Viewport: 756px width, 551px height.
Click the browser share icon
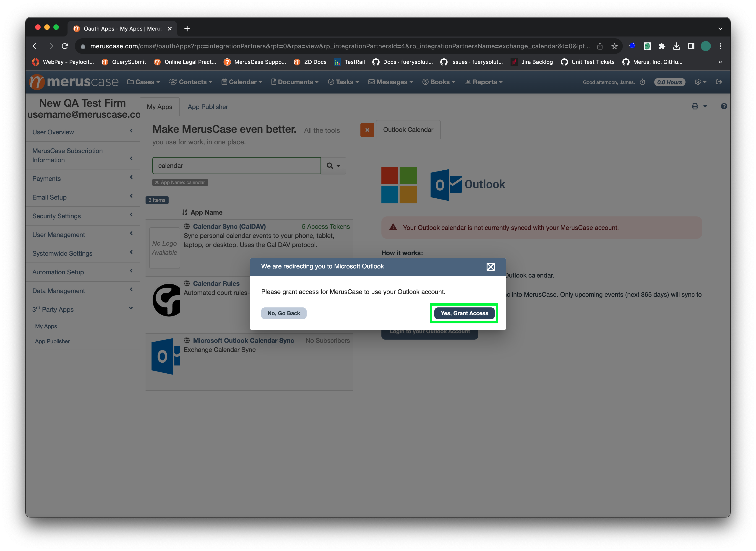click(x=600, y=46)
